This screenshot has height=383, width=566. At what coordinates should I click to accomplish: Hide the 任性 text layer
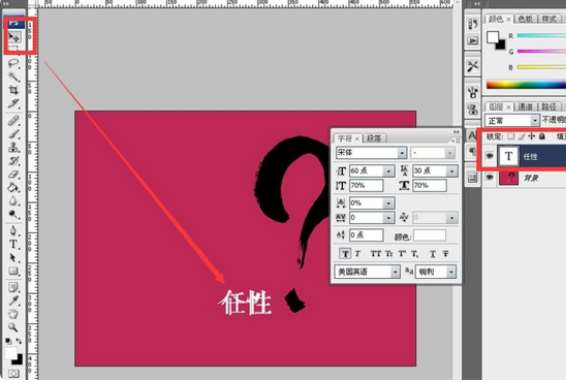tap(489, 156)
